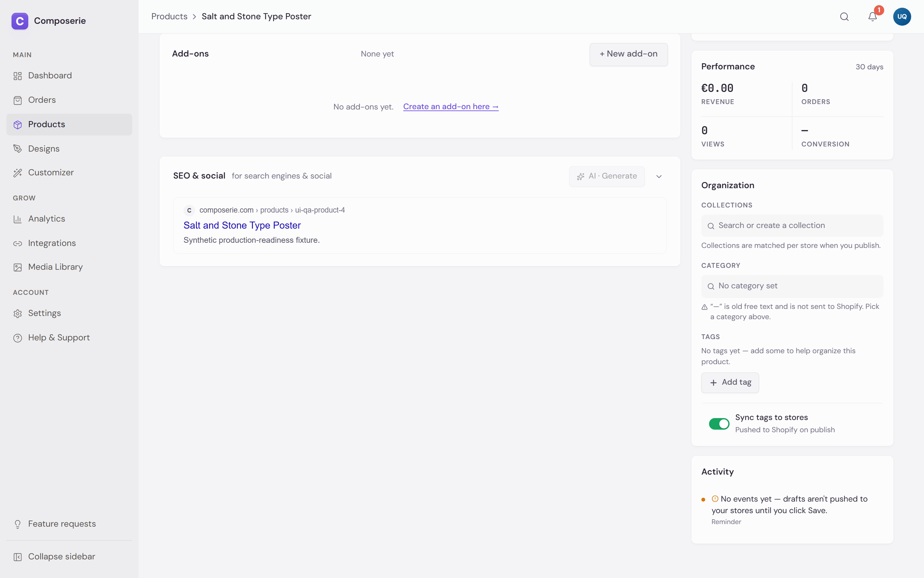Click the Add tag button

click(730, 382)
